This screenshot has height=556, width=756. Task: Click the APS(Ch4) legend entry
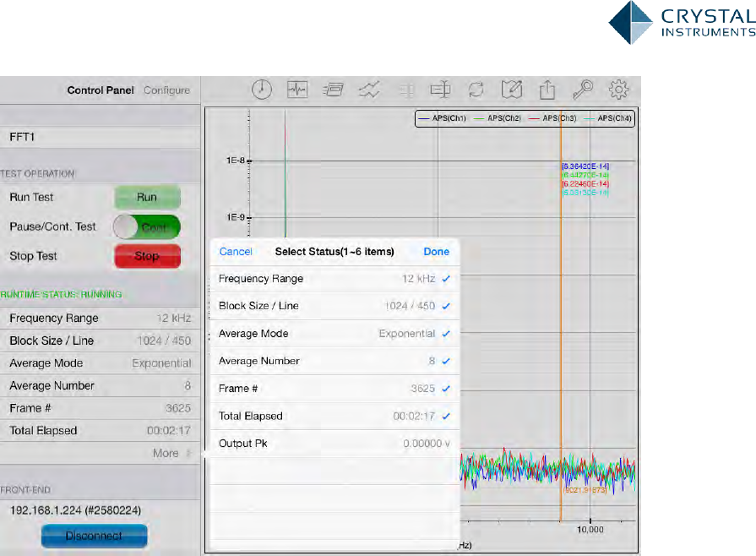pos(608,118)
